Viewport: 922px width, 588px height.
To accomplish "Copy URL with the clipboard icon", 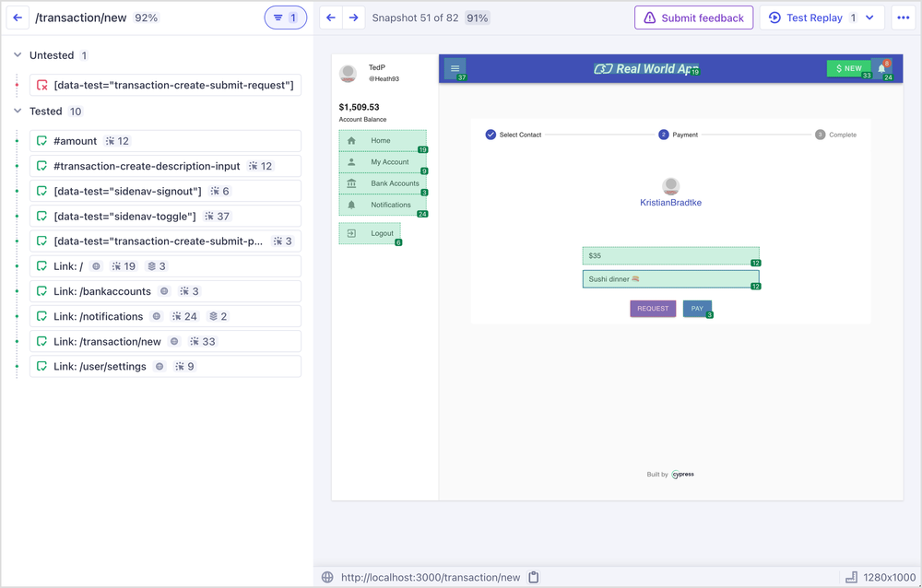I will [533, 578].
